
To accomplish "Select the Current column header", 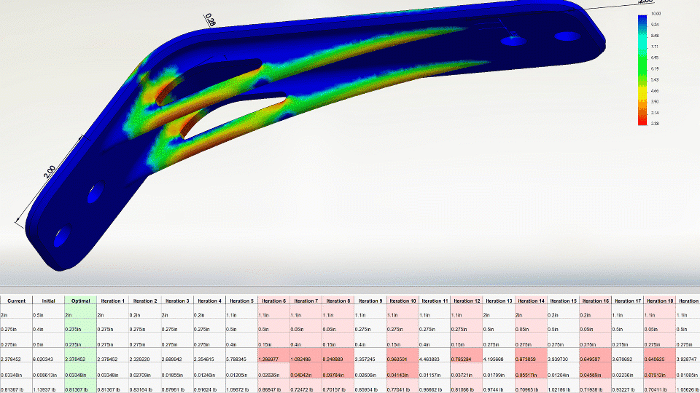I will (x=16, y=301).
